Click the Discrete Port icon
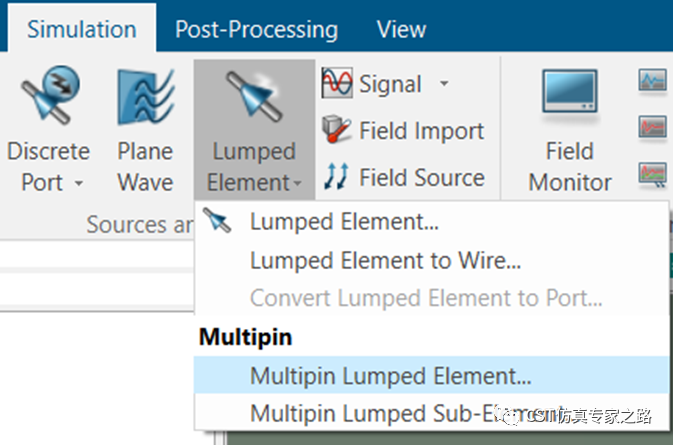The image size is (673, 445). coord(50,95)
